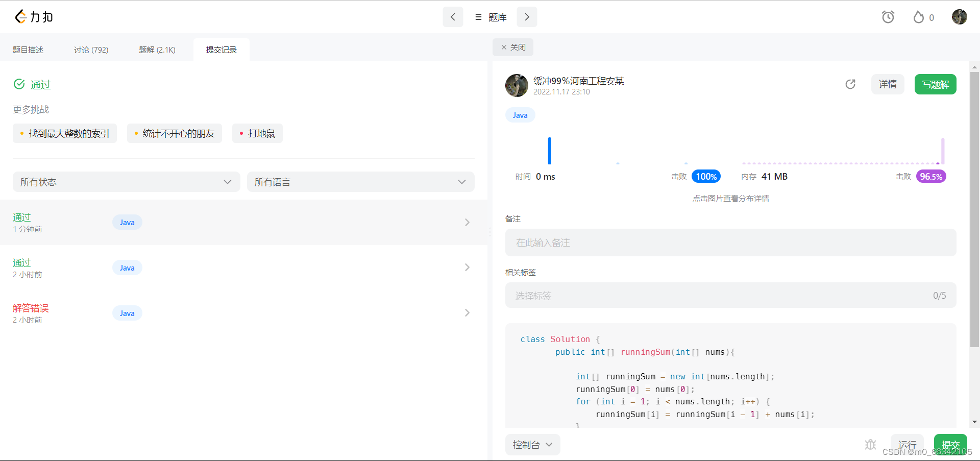Switch to the 题目描述 tab
The height and width of the screenshot is (461, 980).
[28, 50]
